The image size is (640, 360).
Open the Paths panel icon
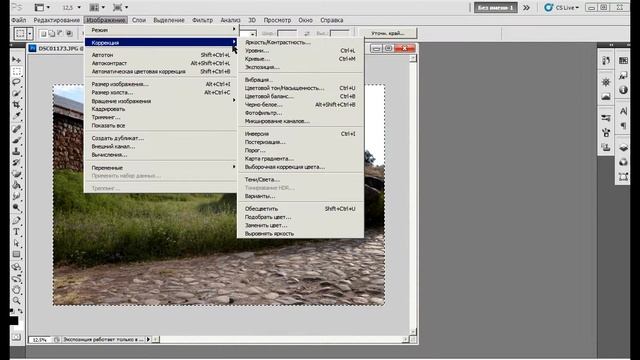tap(623, 177)
